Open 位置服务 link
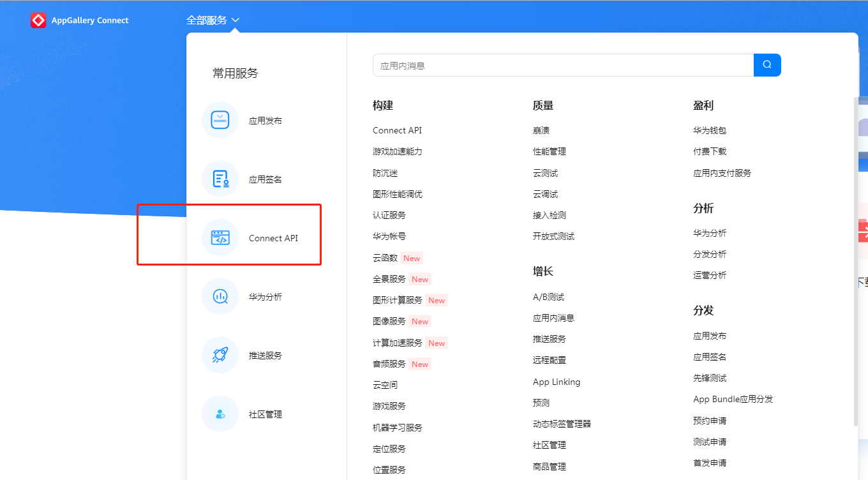This screenshot has width=868, height=480. 389,470
